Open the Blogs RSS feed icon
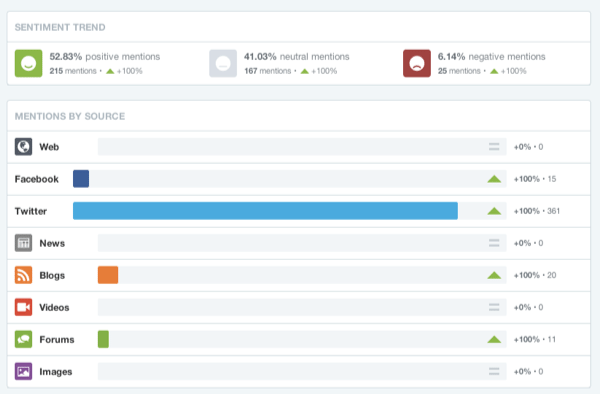Viewport: 600px width, 394px height. 23,275
